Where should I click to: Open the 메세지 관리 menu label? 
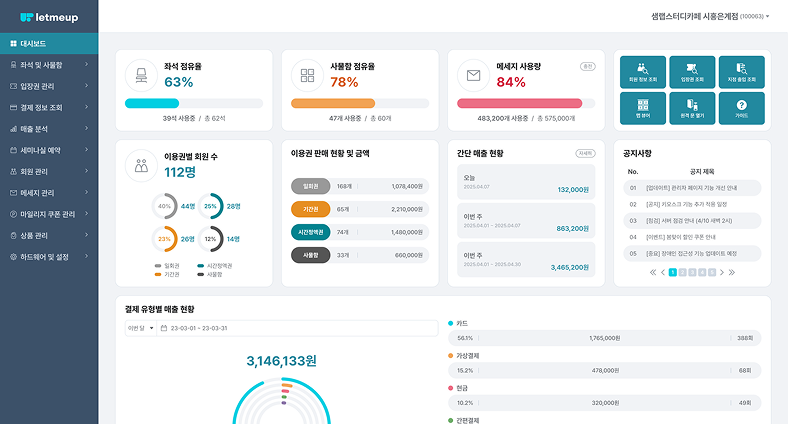(37, 193)
